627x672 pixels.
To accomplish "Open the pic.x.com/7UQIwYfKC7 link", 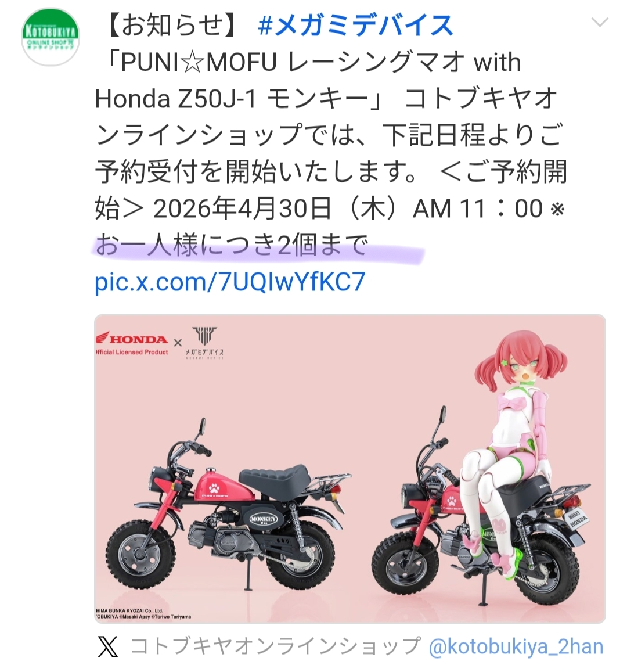I will point(230,282).
